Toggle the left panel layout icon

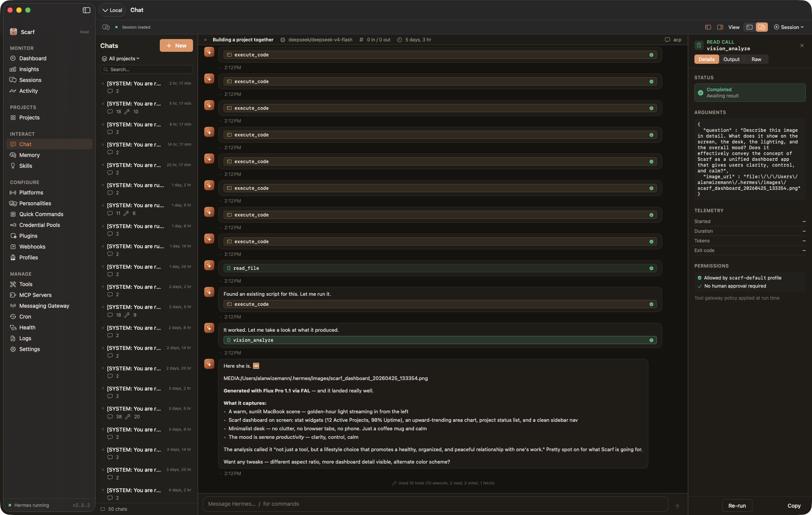(708, 27)
